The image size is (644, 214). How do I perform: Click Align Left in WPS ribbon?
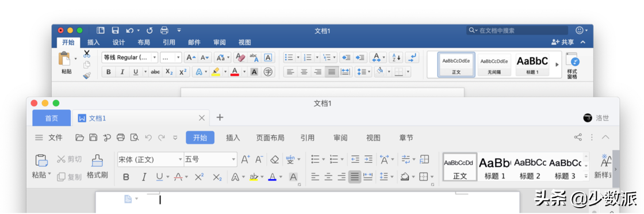coord(315,177)
